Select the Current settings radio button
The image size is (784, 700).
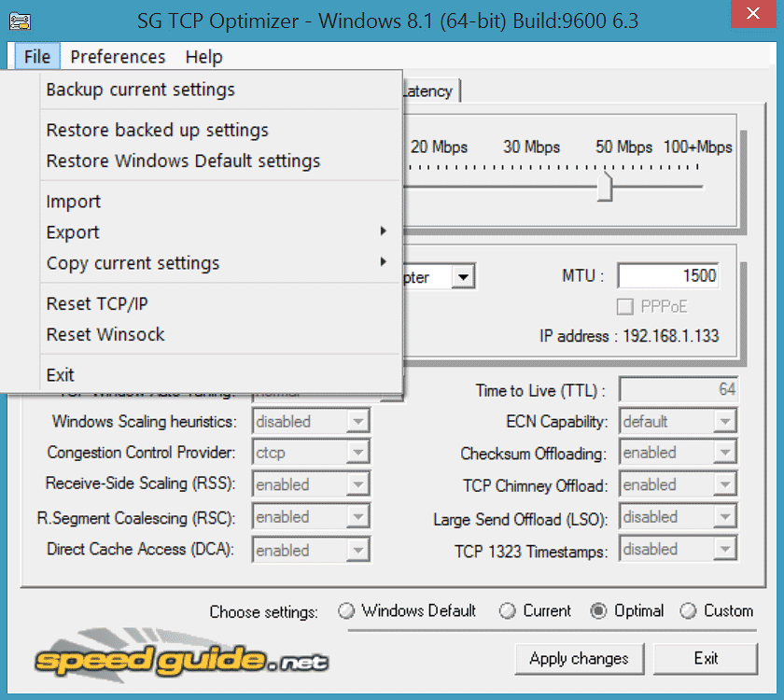tap(507, 611)
